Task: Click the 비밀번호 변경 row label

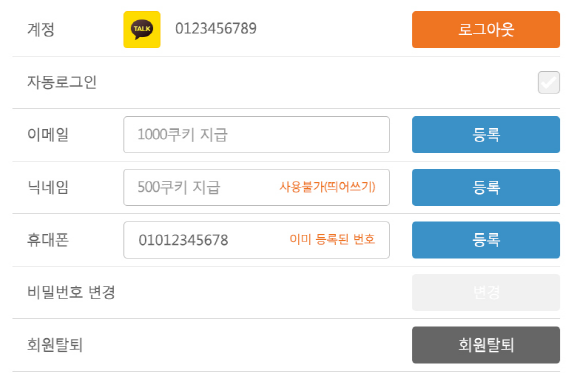Action: point(71,292)
